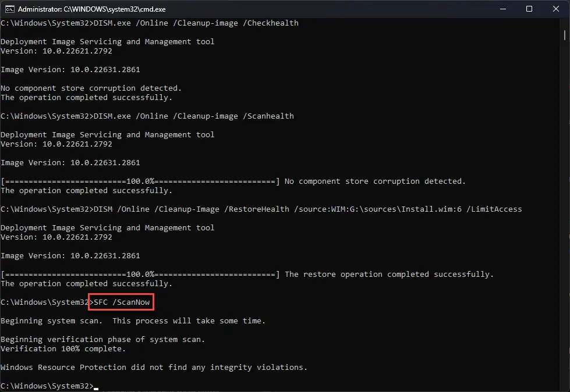Maximize the Command Prompt window
This screenshot has width=570, height=392.
[x=529, y=9]
